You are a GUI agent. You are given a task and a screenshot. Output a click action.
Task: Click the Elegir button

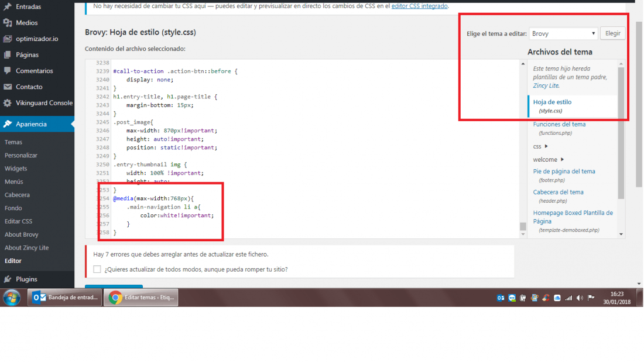(x=613, y=33)
